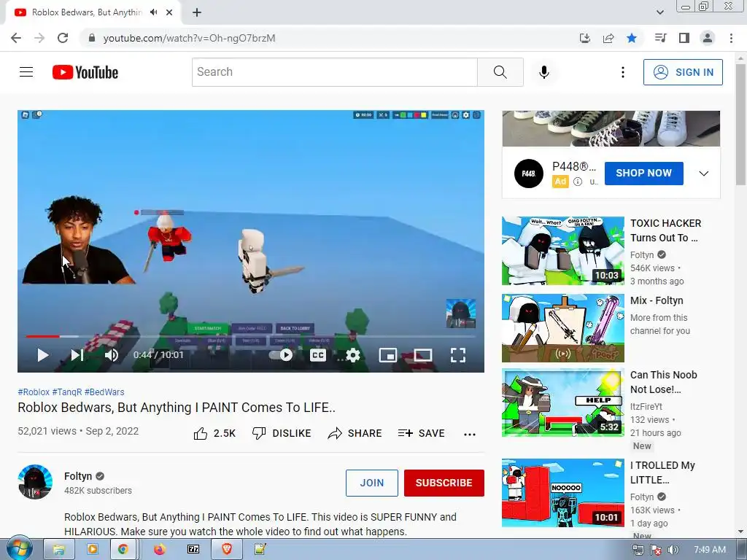Screen dimensions: 747x560
Task: Open more actions ellipsis below the video
Action: (x=470, y=435)
